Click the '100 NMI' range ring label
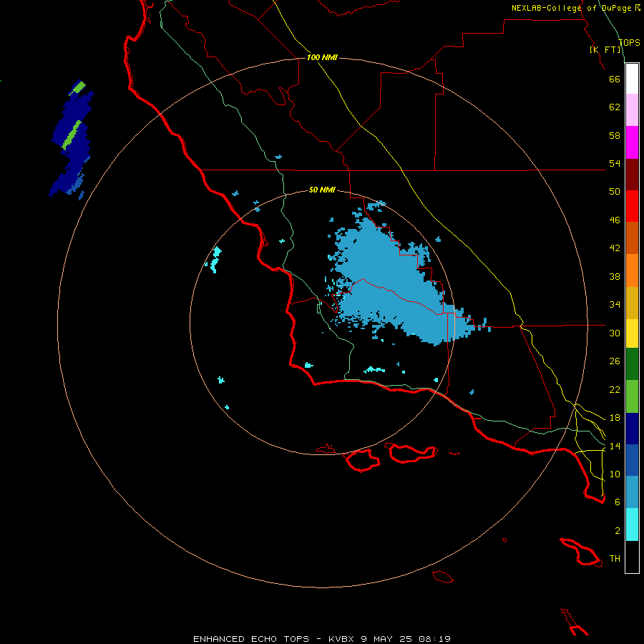This screenshot has height=644, width=644. pyautogui.click(x=322, y=57)
